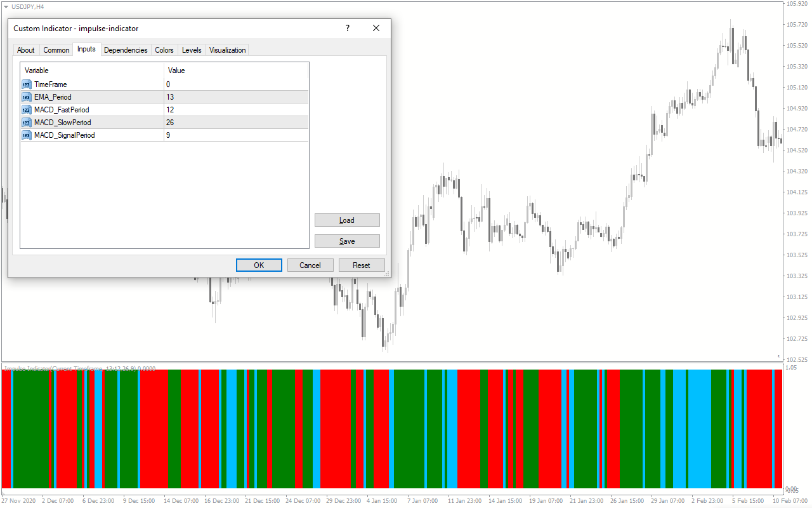Click the Value column header
The width and height of the screenshot is (812, 508).
point(236,70)
